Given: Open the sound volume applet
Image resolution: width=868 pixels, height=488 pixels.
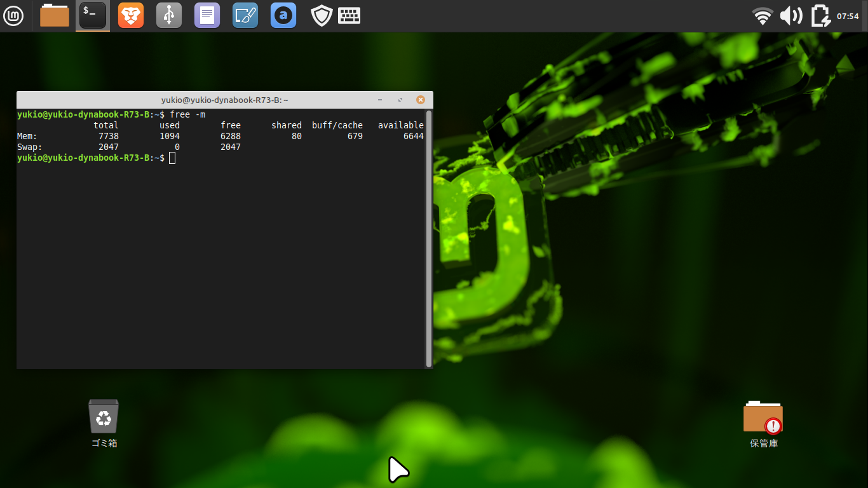Looking at the screenshot, I should [x=791, y=16].
